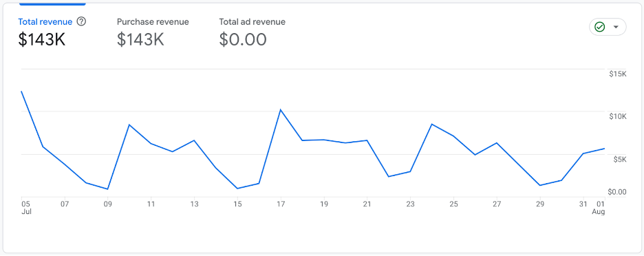Click the line peak on July 24

tap(432, 124)
